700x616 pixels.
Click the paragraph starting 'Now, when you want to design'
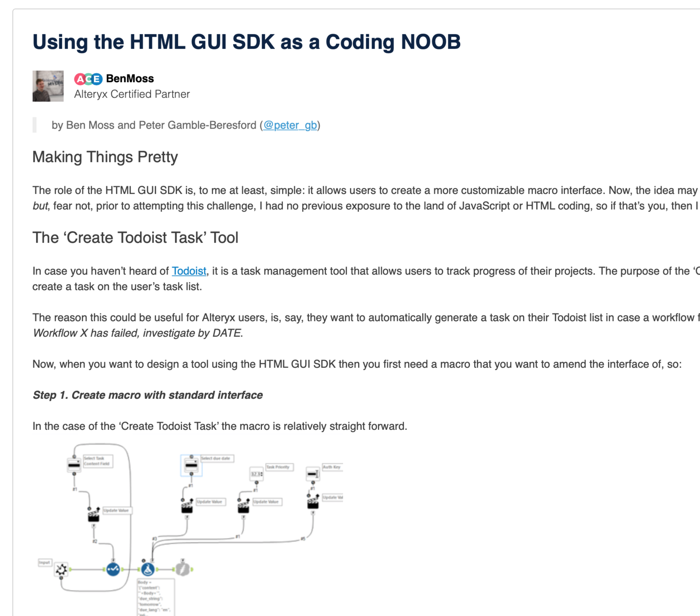pos(357,364)
